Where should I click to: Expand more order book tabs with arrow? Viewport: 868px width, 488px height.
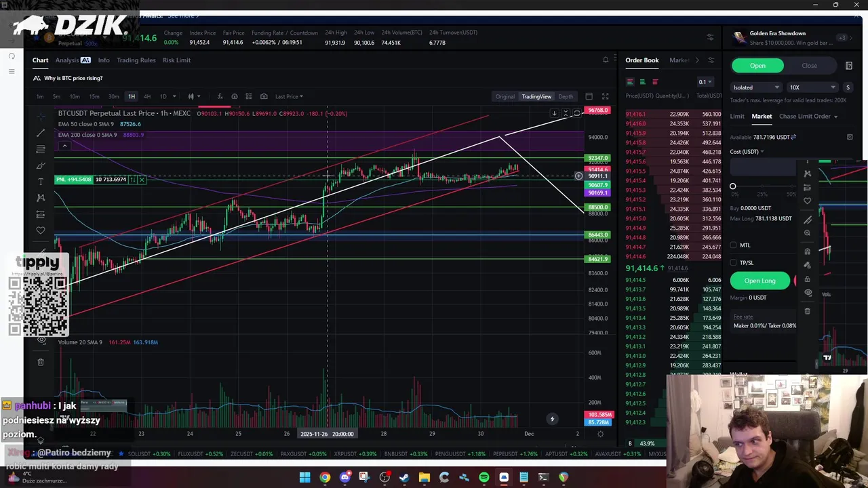click(x=696, y=60)
